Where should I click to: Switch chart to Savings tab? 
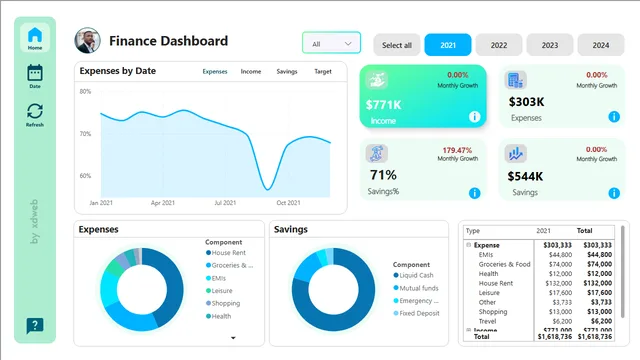pyautogui.click(x=287, y=71)
